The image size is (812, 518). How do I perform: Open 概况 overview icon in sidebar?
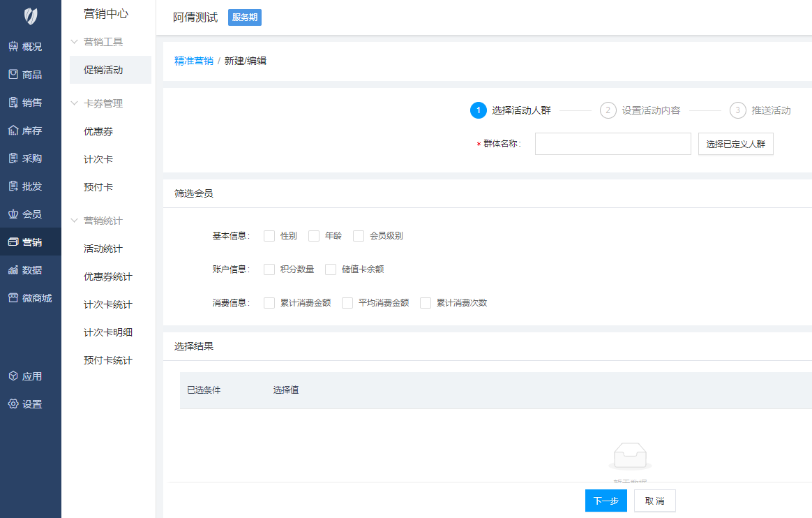[x=13, y=47]
